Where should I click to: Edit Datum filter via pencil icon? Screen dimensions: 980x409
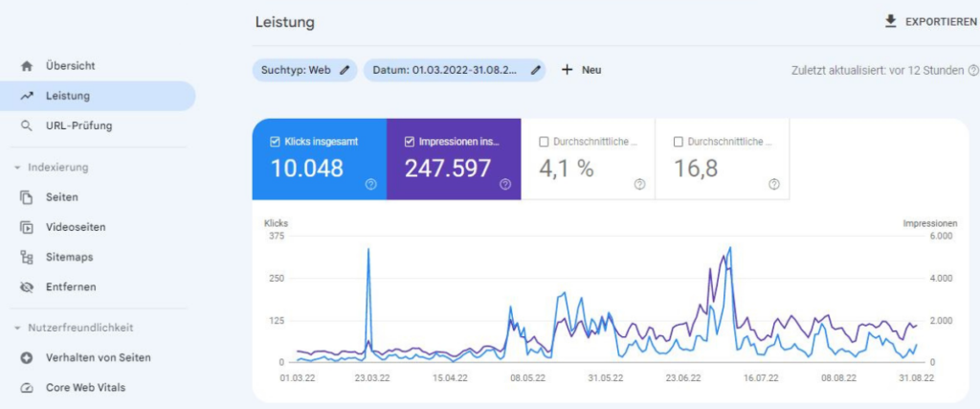(x=535, y=70)
